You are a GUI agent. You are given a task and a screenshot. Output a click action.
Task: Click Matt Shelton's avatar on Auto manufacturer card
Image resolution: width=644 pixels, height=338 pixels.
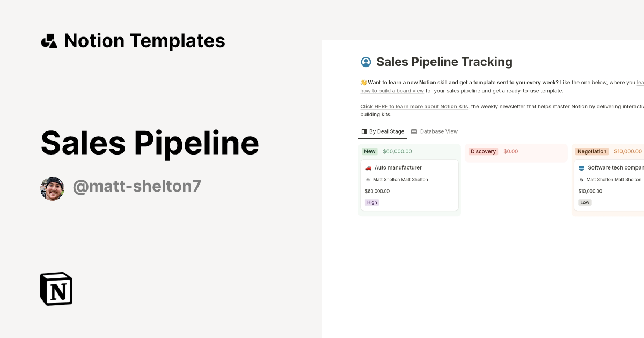pos(368,179)
